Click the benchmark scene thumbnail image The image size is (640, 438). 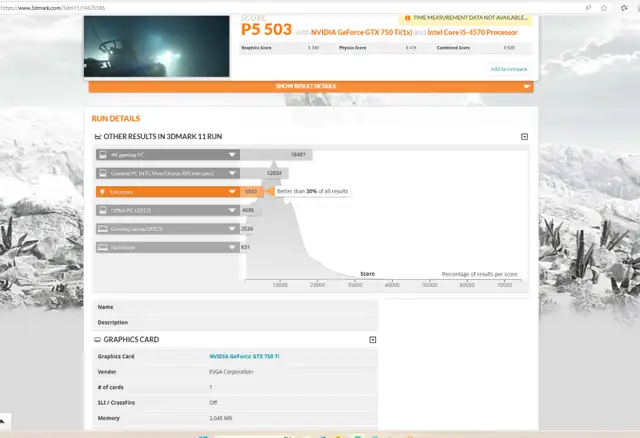157,46
